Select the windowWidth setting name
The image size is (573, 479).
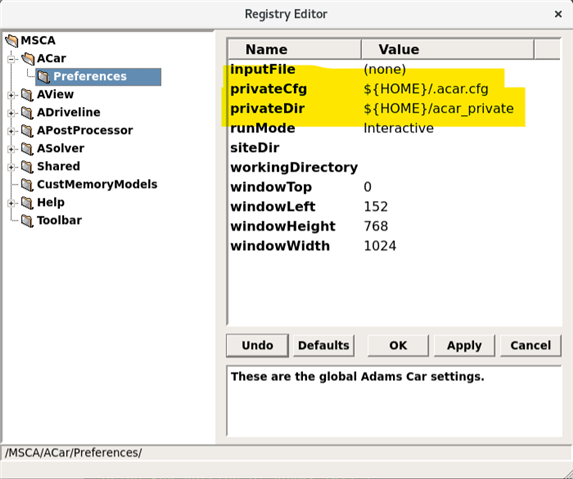pyautogui.click(x=280, y=246)
